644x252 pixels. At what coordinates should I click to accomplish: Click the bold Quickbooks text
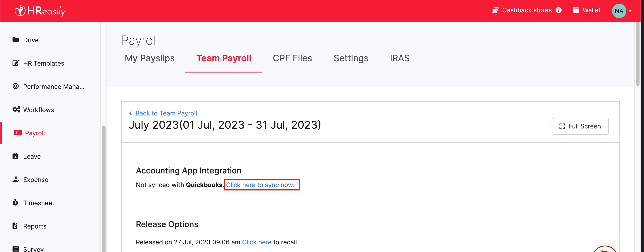click(x=204, y=185)
